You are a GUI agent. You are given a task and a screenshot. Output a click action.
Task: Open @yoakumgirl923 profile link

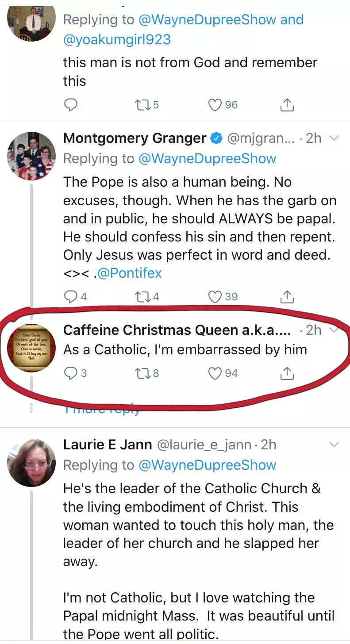pos(117,39)
